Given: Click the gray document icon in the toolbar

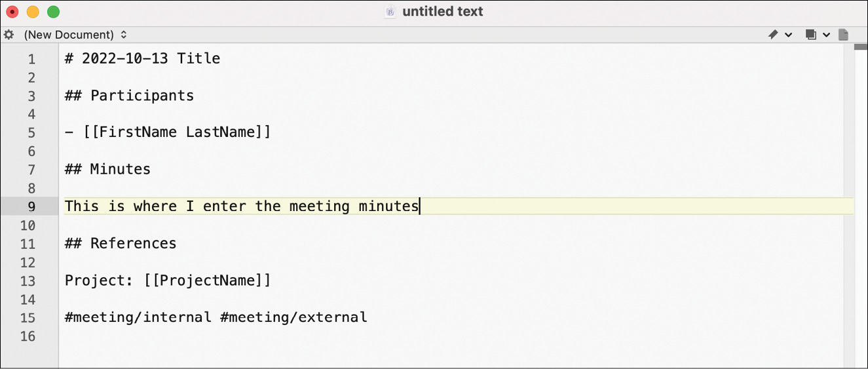Looking at the screenshot, I should (844, 35).
